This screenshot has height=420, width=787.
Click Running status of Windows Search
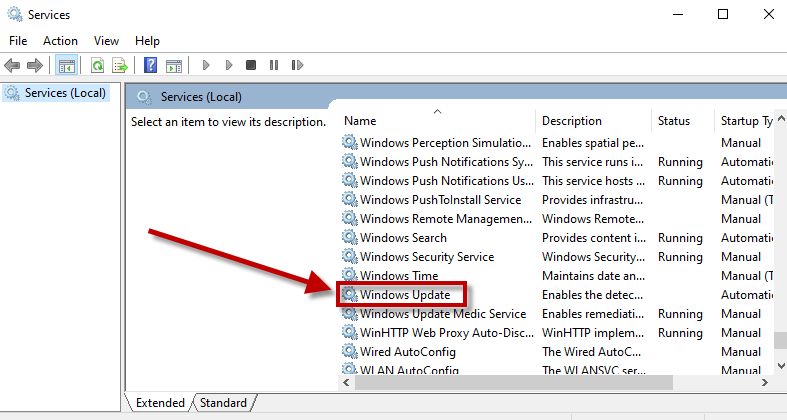tap(680, 238)
